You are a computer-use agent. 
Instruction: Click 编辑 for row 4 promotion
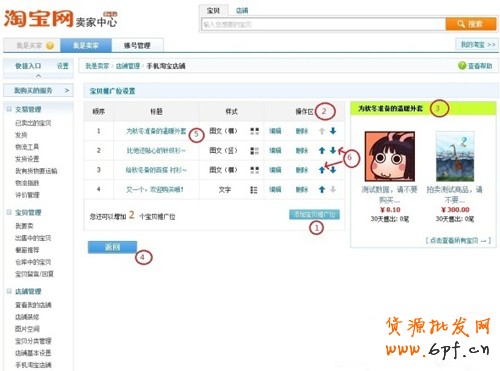[275, 190]
